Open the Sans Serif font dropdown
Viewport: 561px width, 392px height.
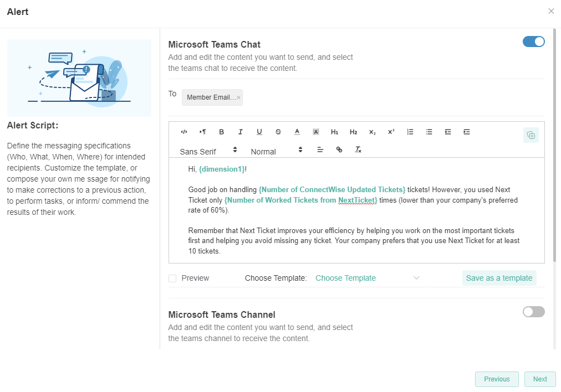(208, 151)
